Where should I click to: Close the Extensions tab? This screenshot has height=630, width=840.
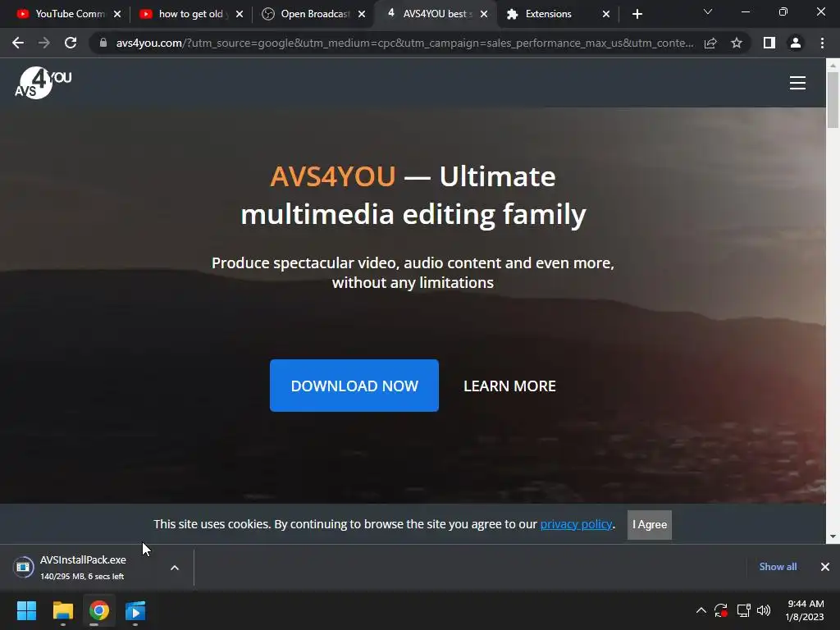[606, 14]
